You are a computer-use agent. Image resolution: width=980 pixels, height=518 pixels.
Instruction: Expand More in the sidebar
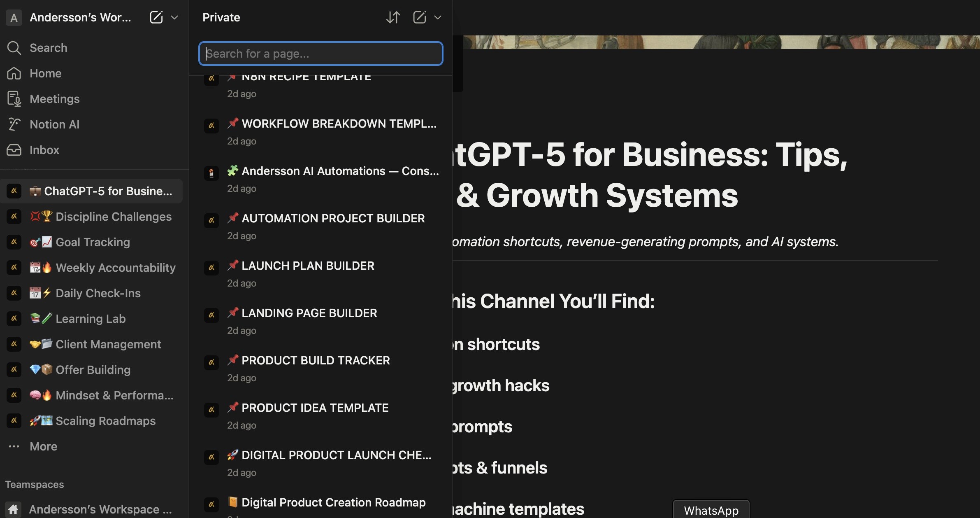[43, 446]
